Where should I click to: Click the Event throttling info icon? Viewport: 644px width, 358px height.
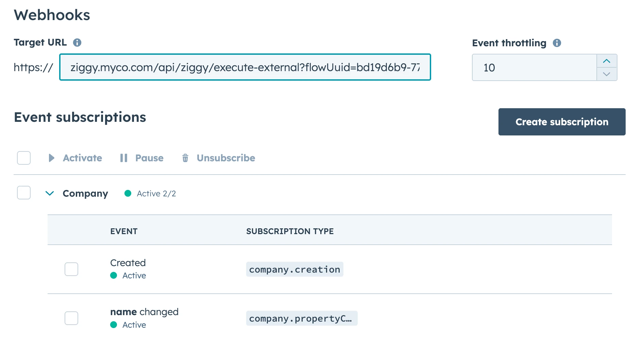557,43
